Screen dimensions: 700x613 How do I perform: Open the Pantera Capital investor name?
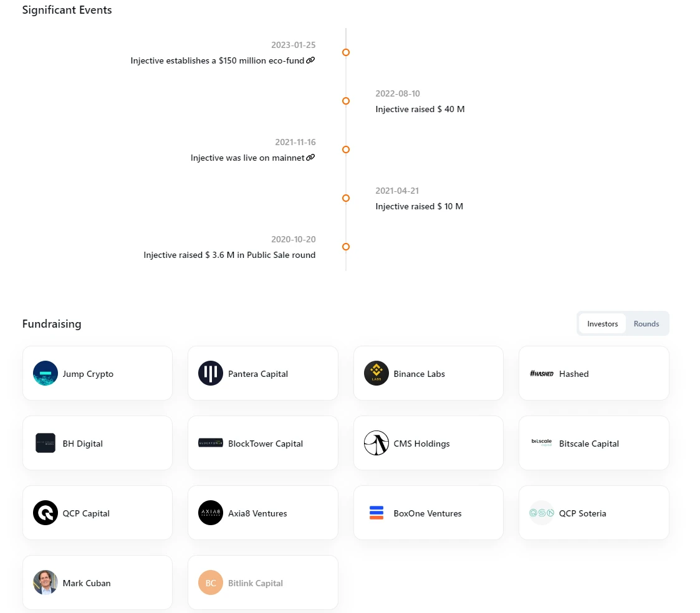point(257,374)
